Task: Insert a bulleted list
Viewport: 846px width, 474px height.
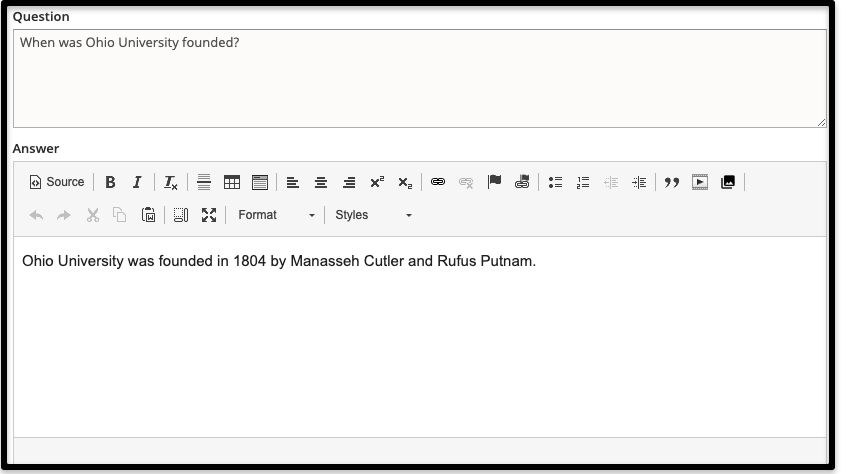Action: (555, 182)
